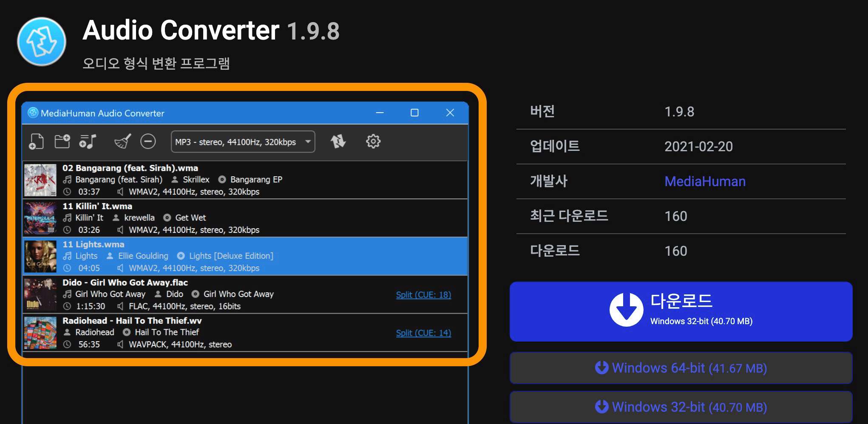Select the row '02 Bangarang (feat. Sirah).wma'
The width and height of the screenshot is (868, 424).
click(x=245, y=180)
